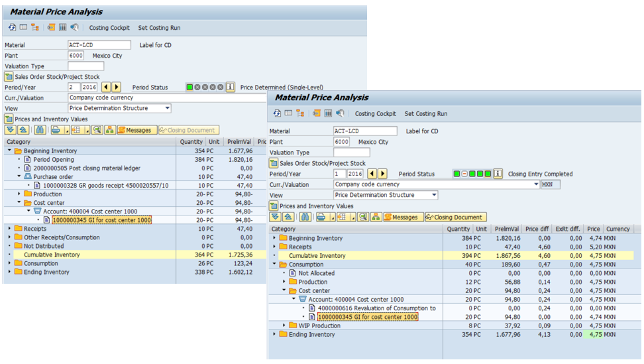Click Material field in period 2 window

click(99, 45)
